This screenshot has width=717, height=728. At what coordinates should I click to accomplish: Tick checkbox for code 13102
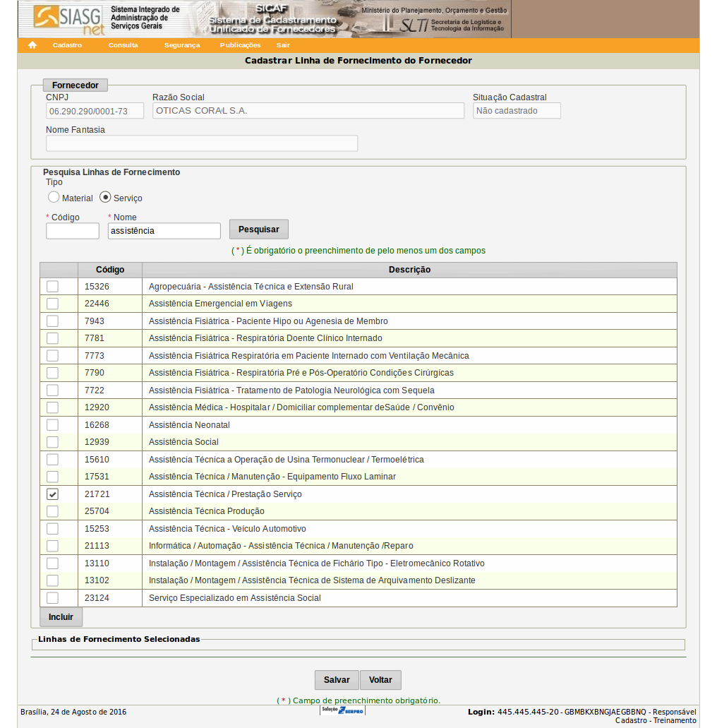click(52, 580)
